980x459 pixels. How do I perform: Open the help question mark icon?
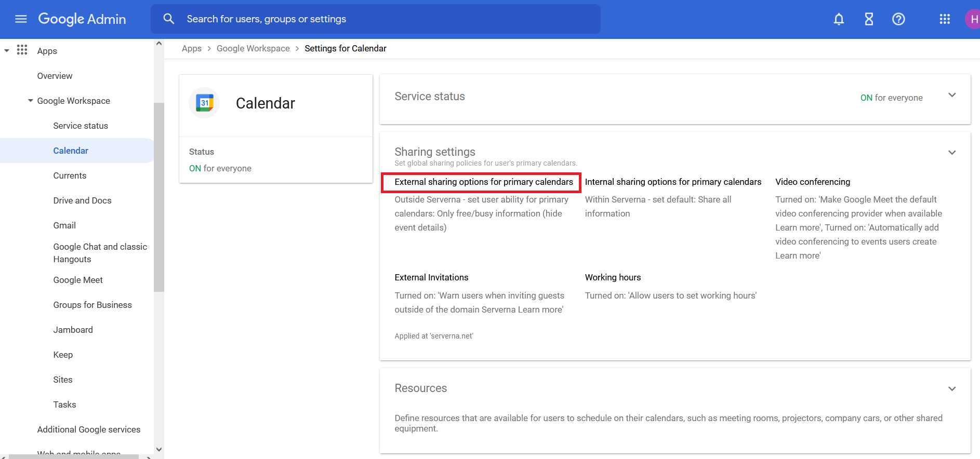[x=898, y=19]
